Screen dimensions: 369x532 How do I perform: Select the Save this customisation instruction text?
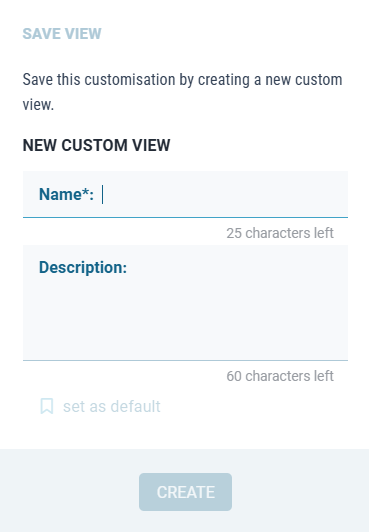182,92
